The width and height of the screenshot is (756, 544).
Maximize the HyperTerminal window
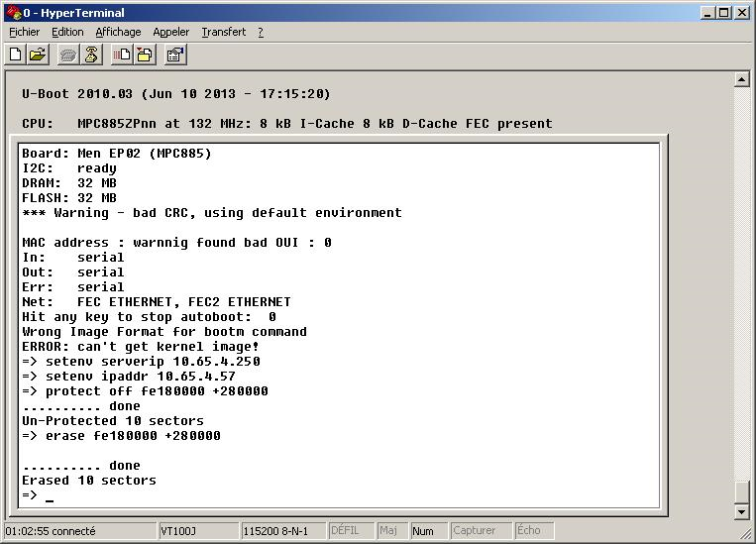click(723, 13)
